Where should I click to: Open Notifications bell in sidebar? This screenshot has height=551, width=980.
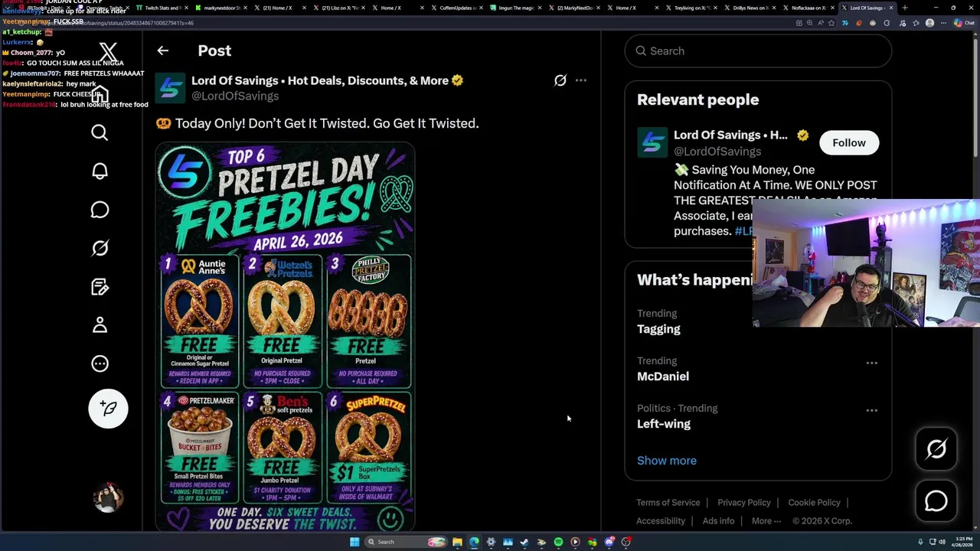(100, 171)
